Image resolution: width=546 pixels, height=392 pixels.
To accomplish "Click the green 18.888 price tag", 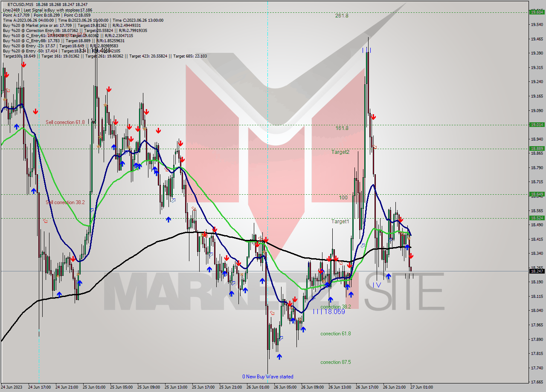I will pos(537,149).
